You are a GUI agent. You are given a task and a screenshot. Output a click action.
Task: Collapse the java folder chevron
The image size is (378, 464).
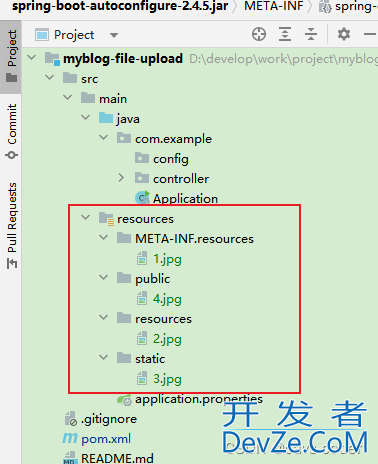click(86, 118)
